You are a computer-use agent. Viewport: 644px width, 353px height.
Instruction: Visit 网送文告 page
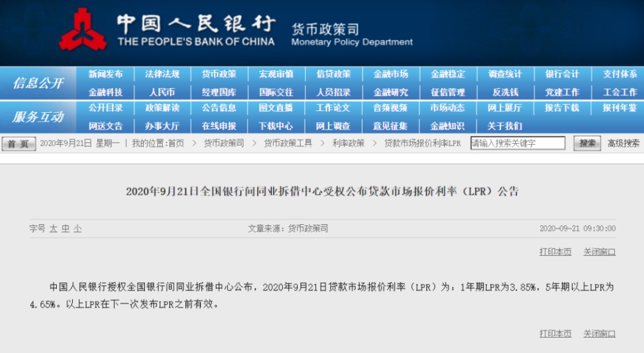pyautogui.click(x=106, y=126)
